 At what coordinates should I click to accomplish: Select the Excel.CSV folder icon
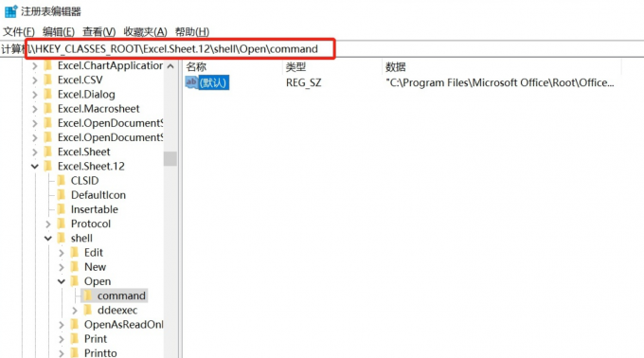tap(48, 81)
